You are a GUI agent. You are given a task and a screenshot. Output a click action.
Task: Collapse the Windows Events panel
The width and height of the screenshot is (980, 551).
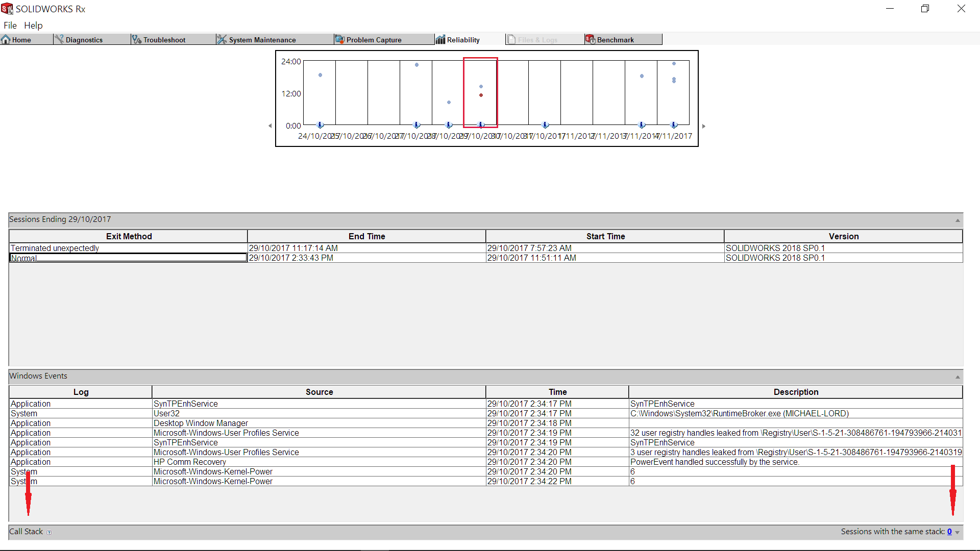pos(958,377)
